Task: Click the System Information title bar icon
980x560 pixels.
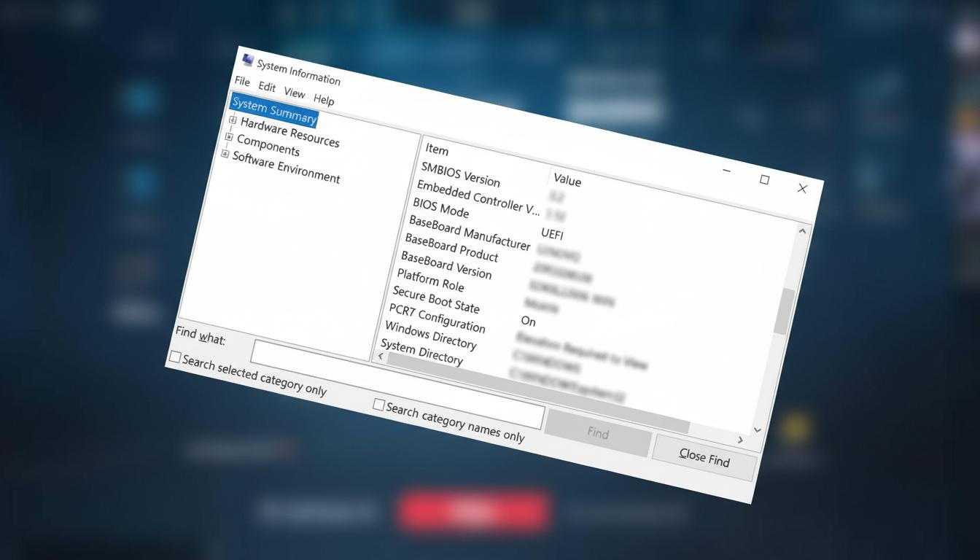Action: pos(248,61)
